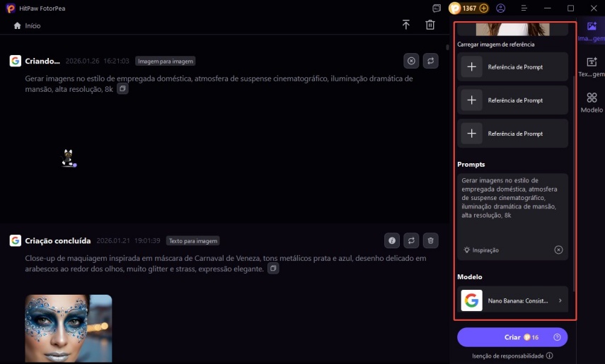The height and width of the screenshot is (364, 605).
Task: Copy the empregada doméstica prompt text
Action: point(122,88)
